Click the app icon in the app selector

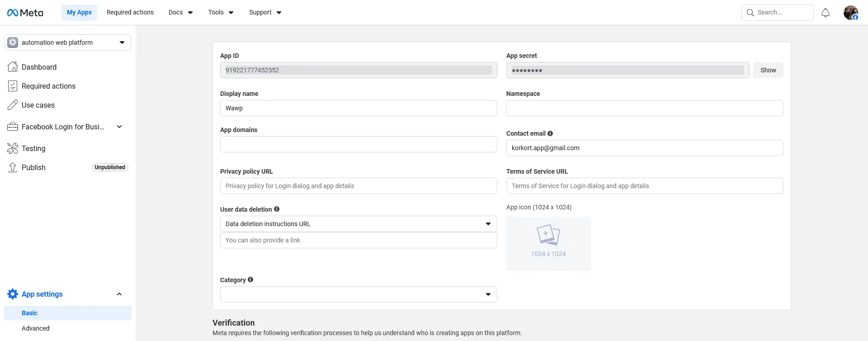[13, 43]
